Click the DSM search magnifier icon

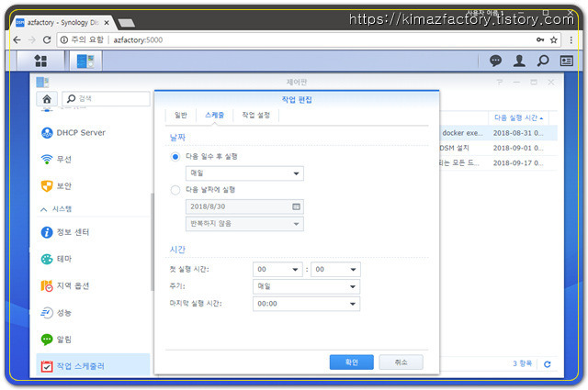pos(543,61)
